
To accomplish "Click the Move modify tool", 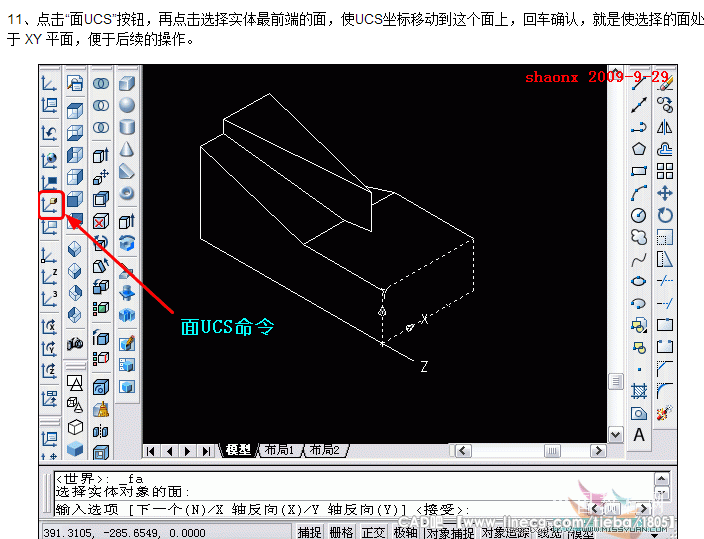I will [664, 193].
